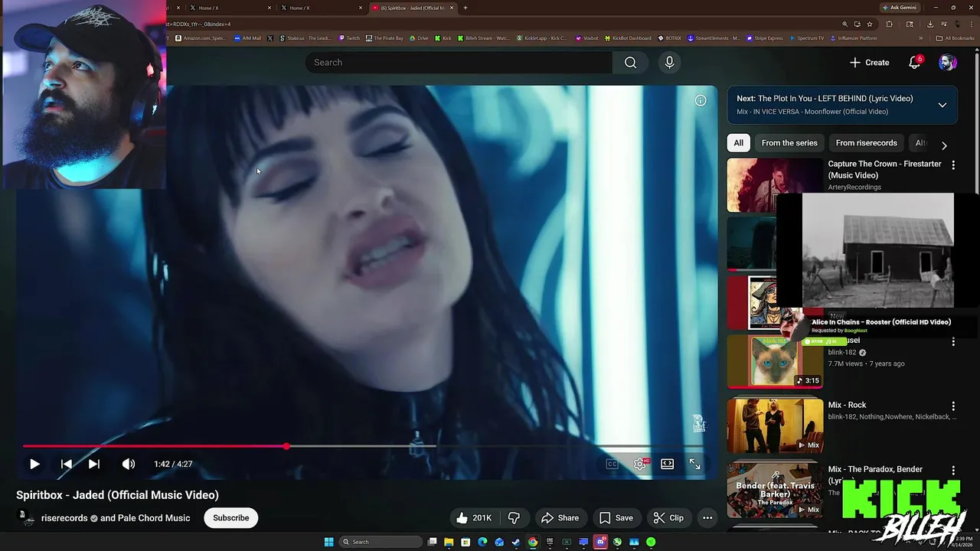Viewport: 980px width, 551px height.
Task: Open the account avatar menu
Action: [x=948, y=63]
